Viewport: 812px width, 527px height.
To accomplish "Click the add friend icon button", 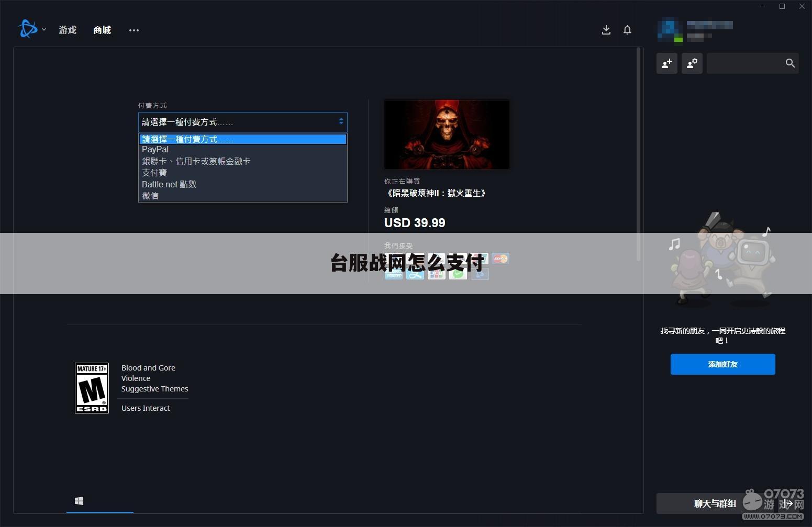I will [x=667, y=63].
